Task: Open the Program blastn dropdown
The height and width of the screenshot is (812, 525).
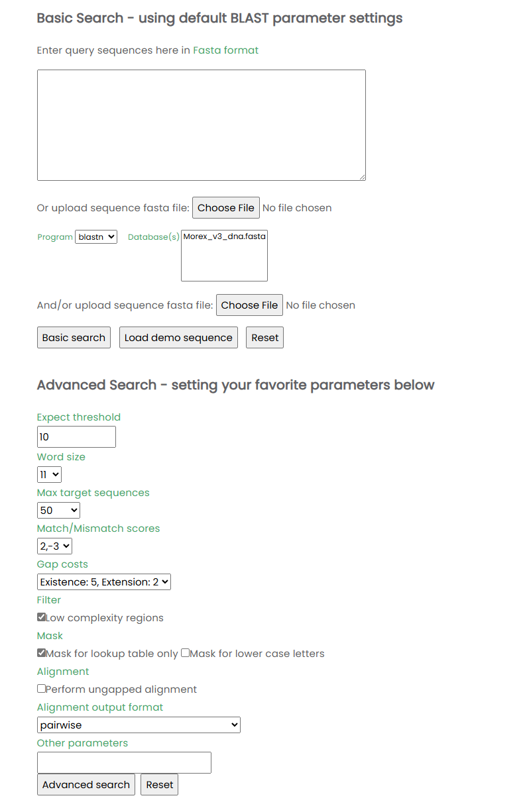Action: tap(96, 236)
